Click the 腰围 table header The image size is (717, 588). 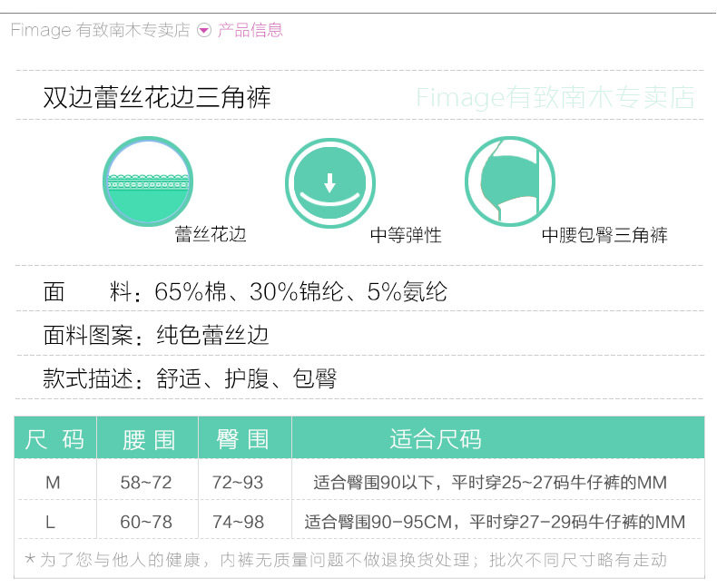point(147,438)
